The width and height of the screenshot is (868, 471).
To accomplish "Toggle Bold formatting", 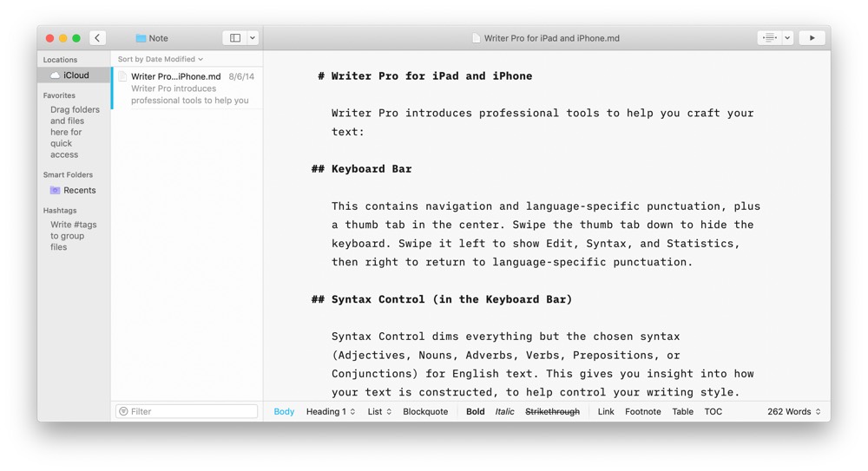I will [x=475, y=412].
